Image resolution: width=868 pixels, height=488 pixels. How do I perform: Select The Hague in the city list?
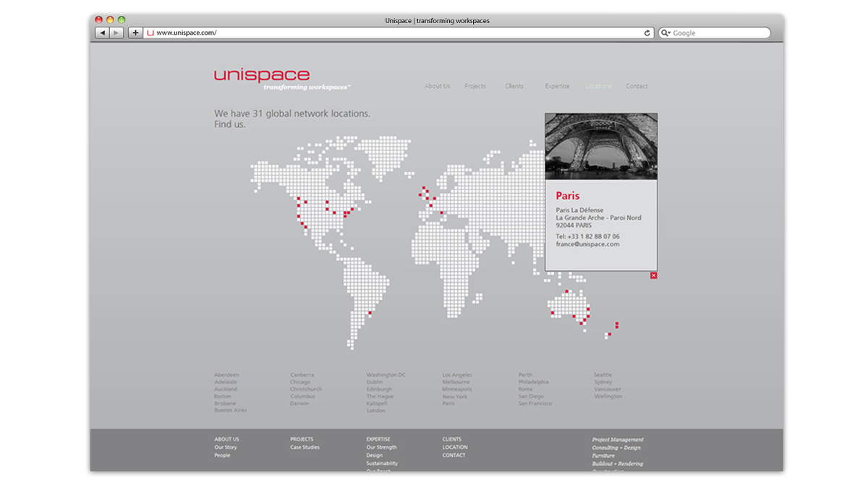[380, 396]
